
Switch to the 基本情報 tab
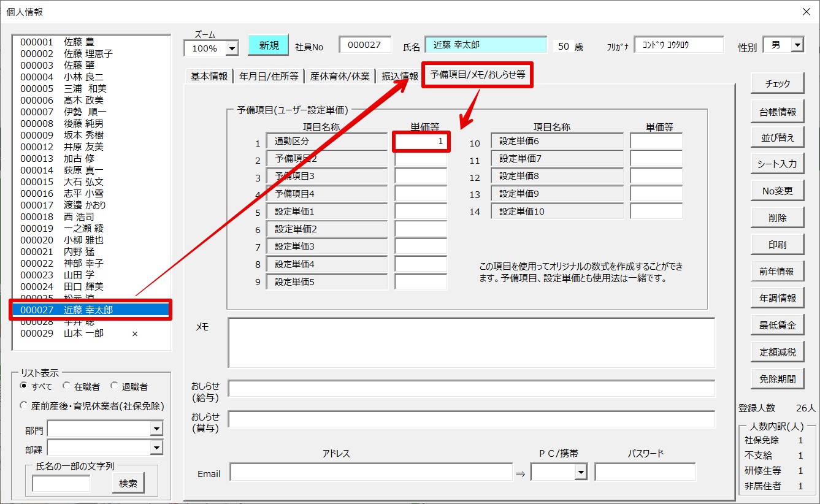(209, 76)
